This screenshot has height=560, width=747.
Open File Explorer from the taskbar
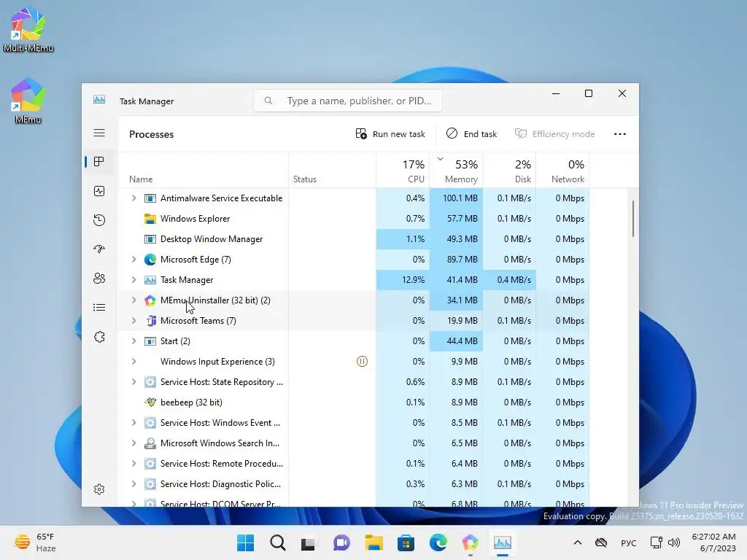click(374, 542)
